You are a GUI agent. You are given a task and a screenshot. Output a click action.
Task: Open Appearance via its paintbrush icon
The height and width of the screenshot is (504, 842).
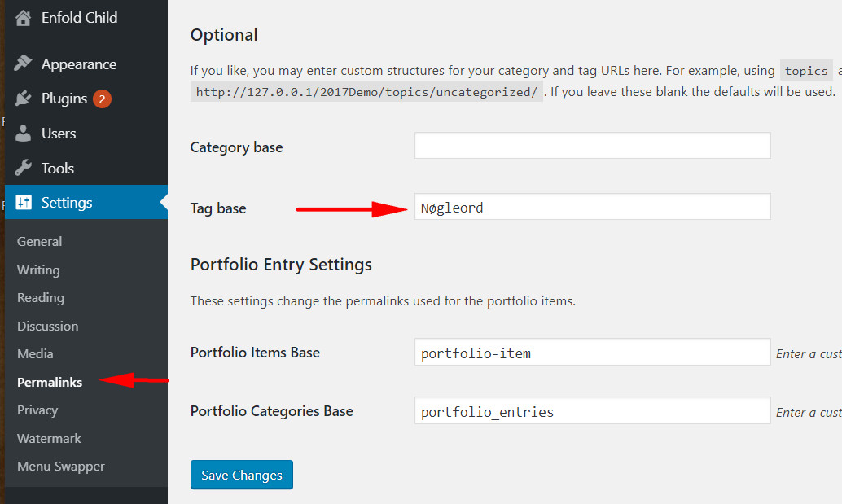[23, 64]
